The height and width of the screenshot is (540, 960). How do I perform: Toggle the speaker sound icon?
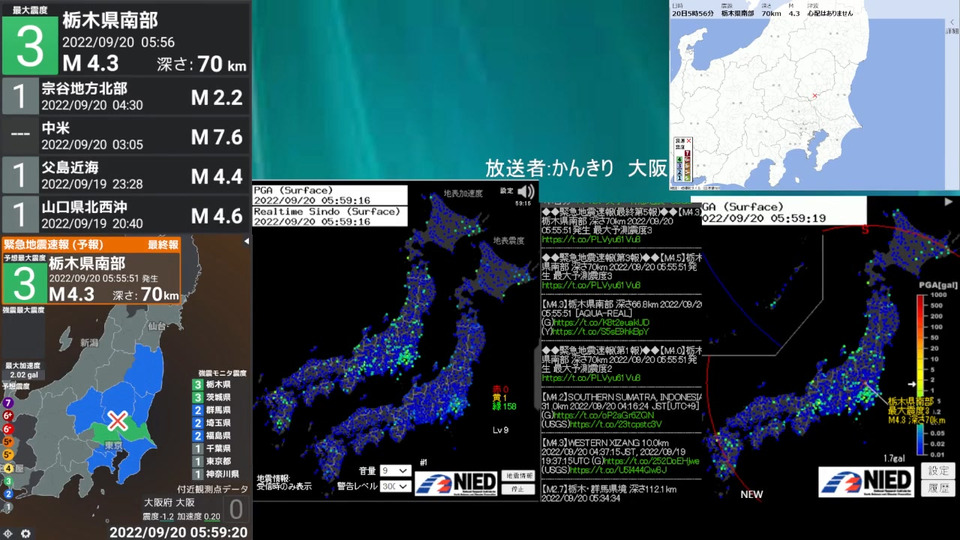click(525, 192)
